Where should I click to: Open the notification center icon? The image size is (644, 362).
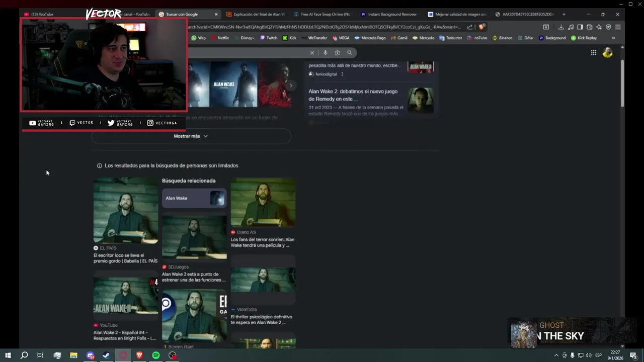[633, 355]
